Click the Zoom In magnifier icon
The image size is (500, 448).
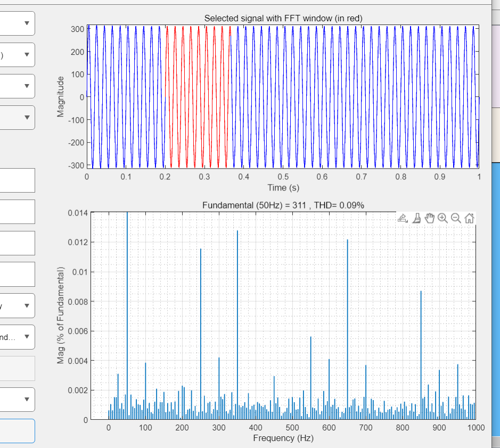[443, 218]
